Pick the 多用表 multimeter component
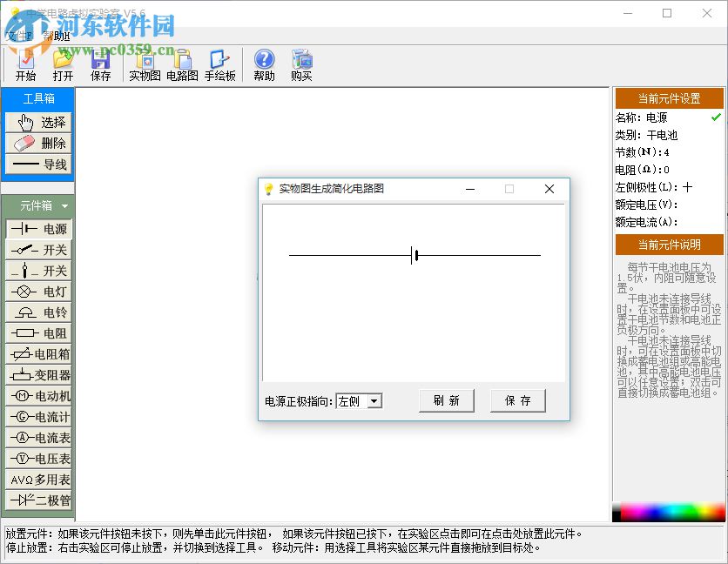The width and height of the screenshot is (728, 564). tap(39, 480)
